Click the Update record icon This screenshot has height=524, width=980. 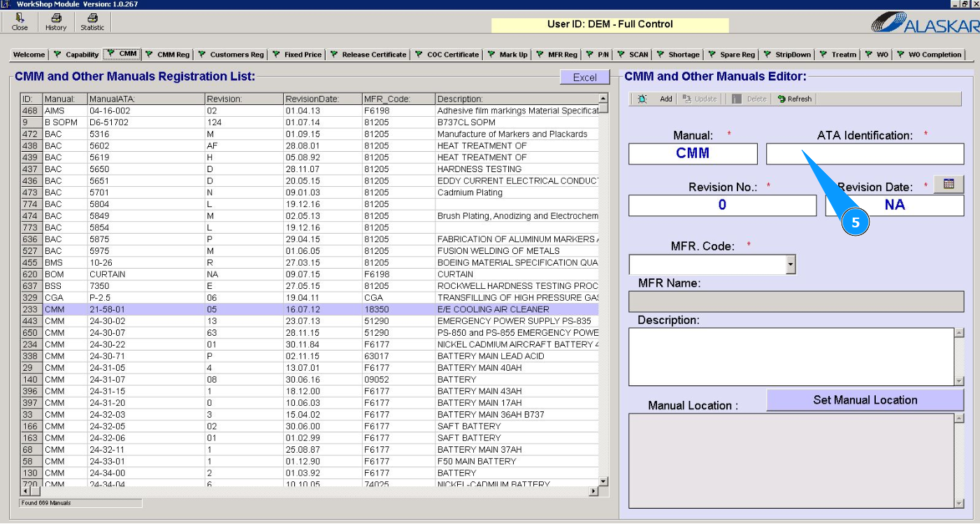(x=687, y=99)
